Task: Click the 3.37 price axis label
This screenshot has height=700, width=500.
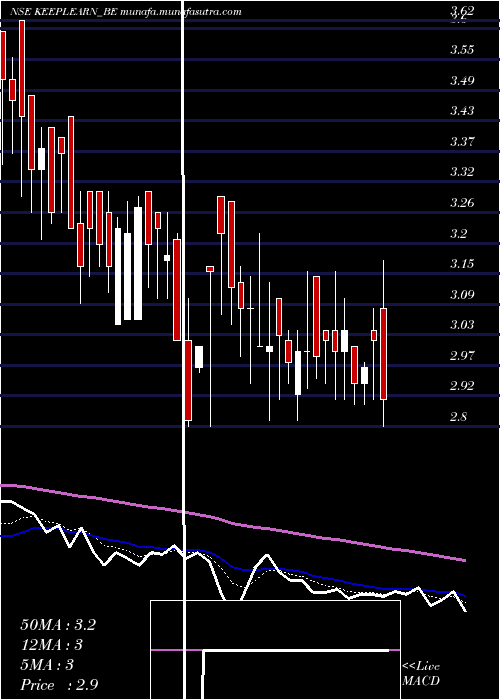Action: (x=462, y=142)
